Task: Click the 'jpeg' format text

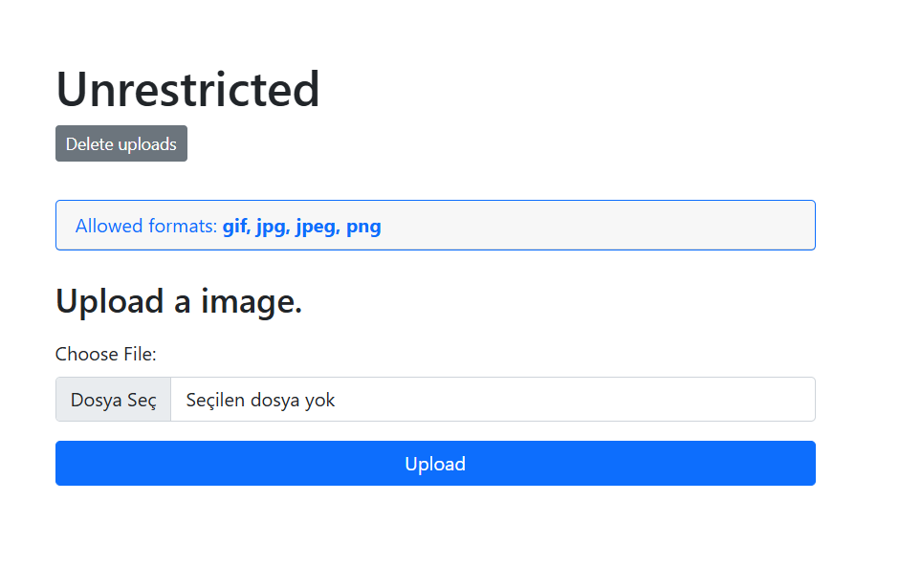Action: (x=318, y=227)
